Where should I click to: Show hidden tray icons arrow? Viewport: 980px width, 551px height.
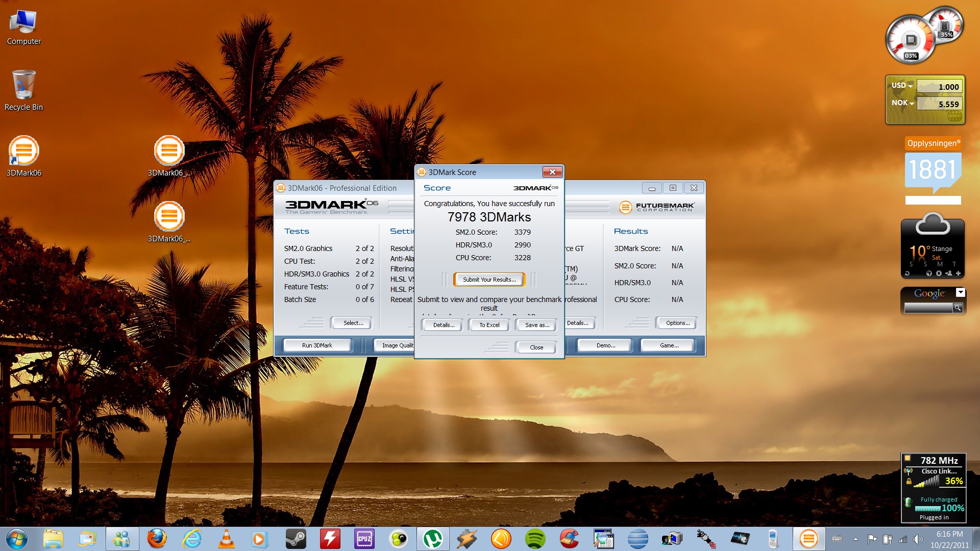tap(856, 539)
